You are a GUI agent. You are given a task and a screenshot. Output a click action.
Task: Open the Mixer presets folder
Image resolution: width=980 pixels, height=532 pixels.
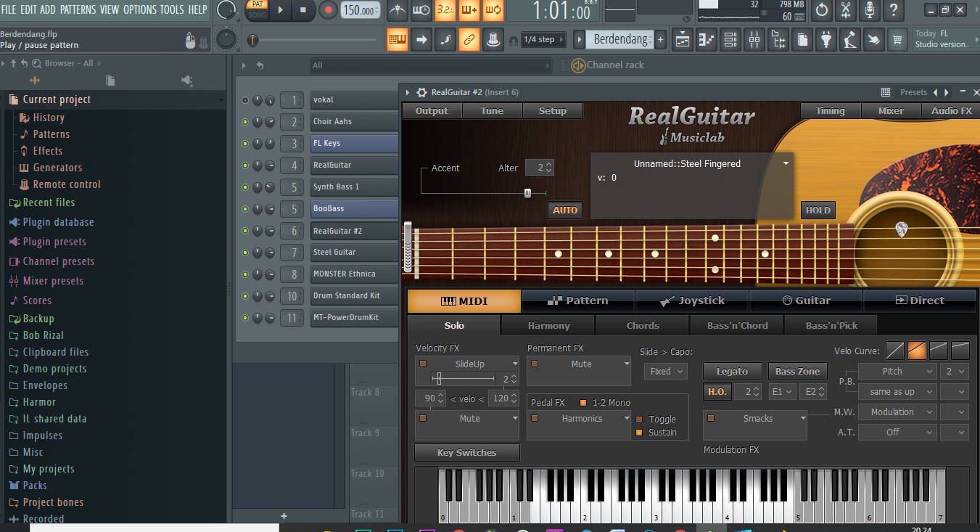(x=53, y=281)
